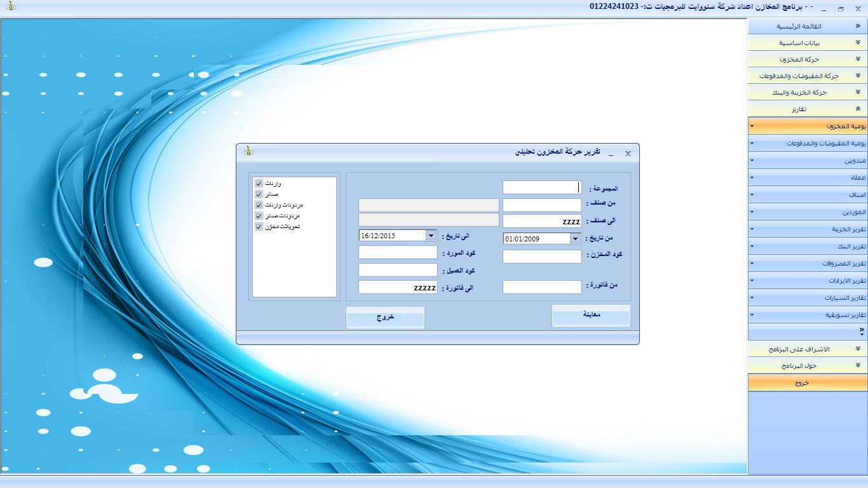Screen dimensions: 868x488
Task: Toggle the مردودات صادر checkbox
Action: [259, 216]
